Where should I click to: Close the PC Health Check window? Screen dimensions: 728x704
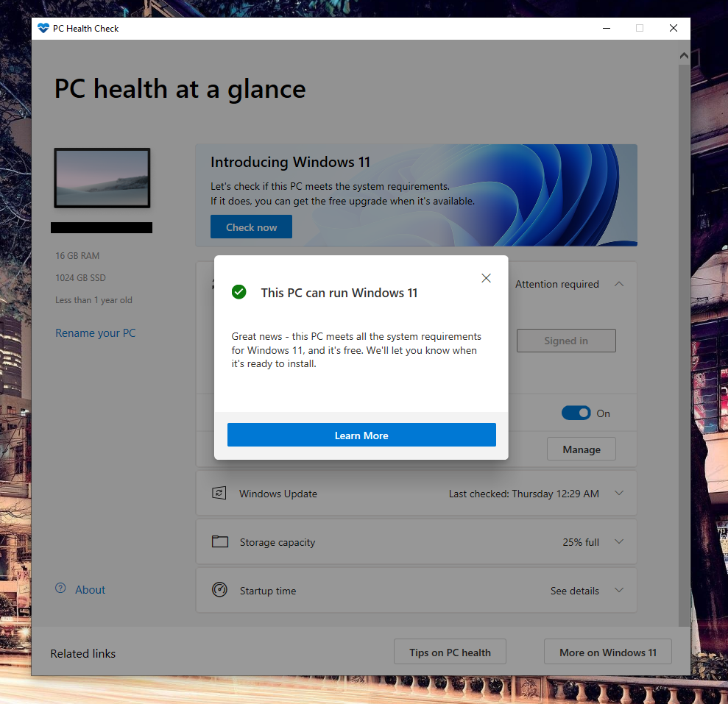[x=674, y=28]
